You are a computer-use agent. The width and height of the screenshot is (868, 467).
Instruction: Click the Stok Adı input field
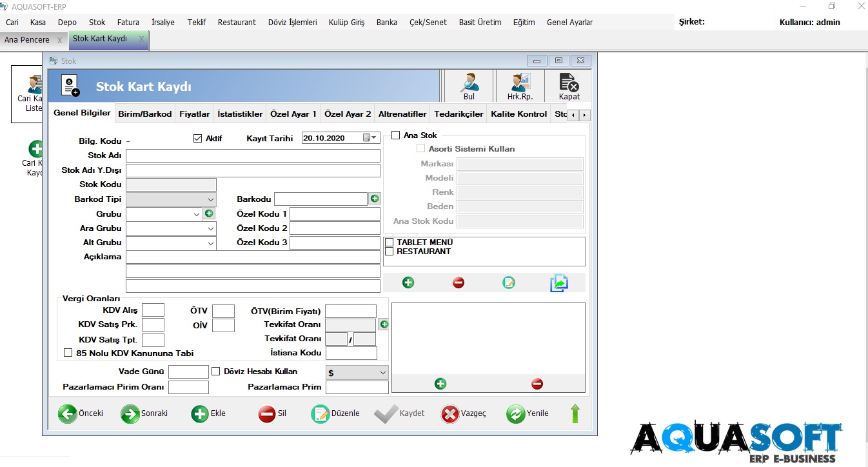[x=253, y=156]
